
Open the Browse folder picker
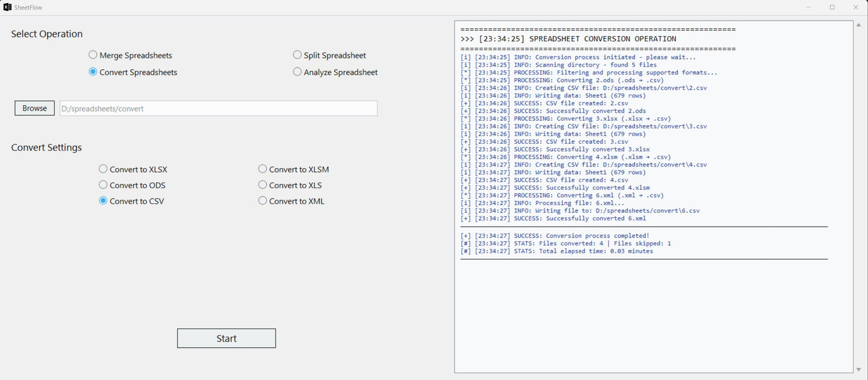coord(34,108)
